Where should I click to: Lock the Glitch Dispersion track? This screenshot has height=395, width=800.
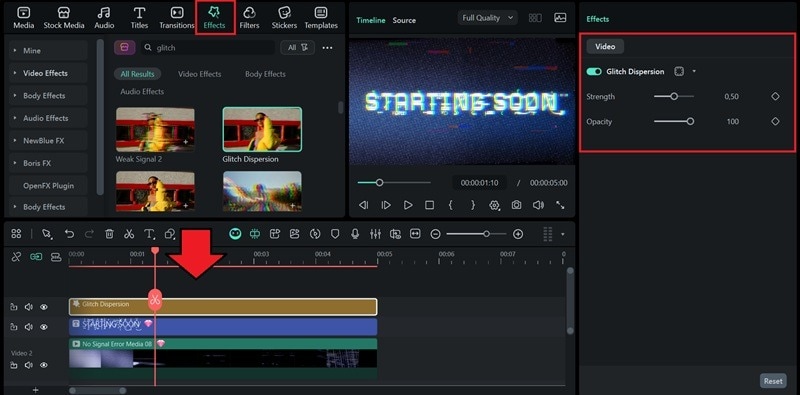click(x=14, y=307)
